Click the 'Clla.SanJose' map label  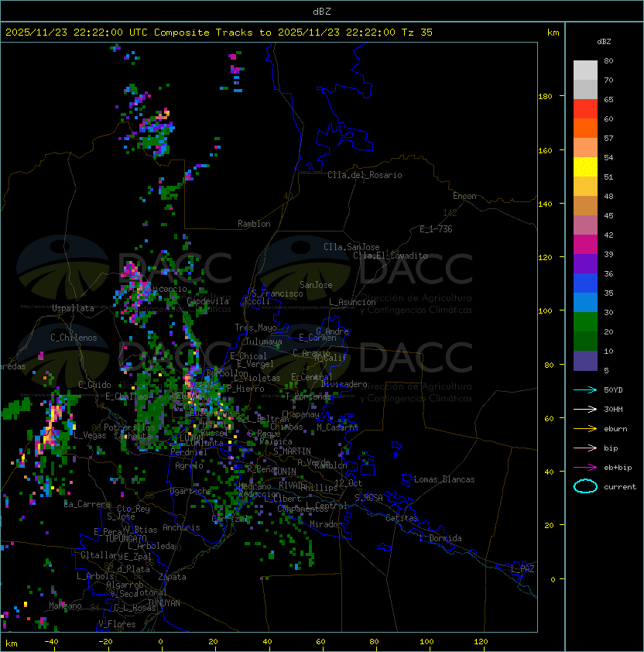pyautogui.click(x=351, y=247)
